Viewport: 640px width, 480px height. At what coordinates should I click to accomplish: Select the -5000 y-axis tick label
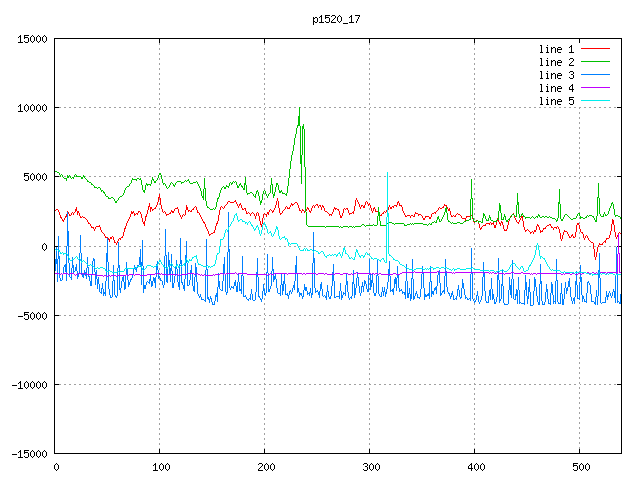click(x=30, y=316)
